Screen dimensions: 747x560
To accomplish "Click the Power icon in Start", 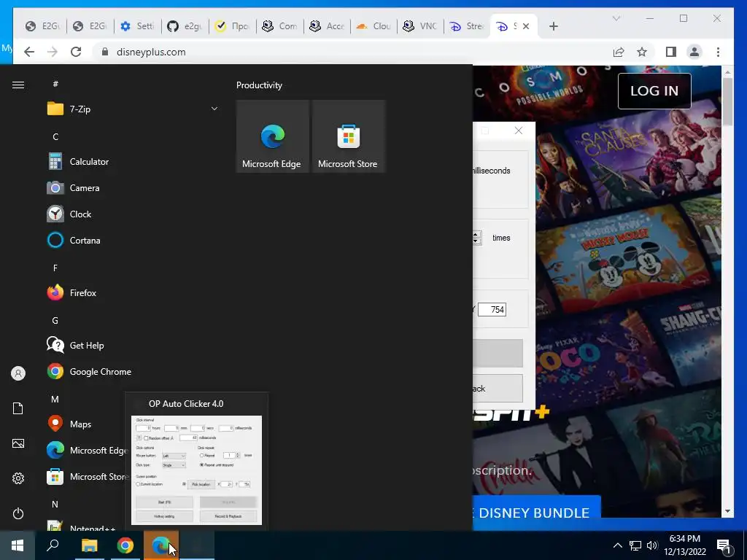I will (18, 513).
